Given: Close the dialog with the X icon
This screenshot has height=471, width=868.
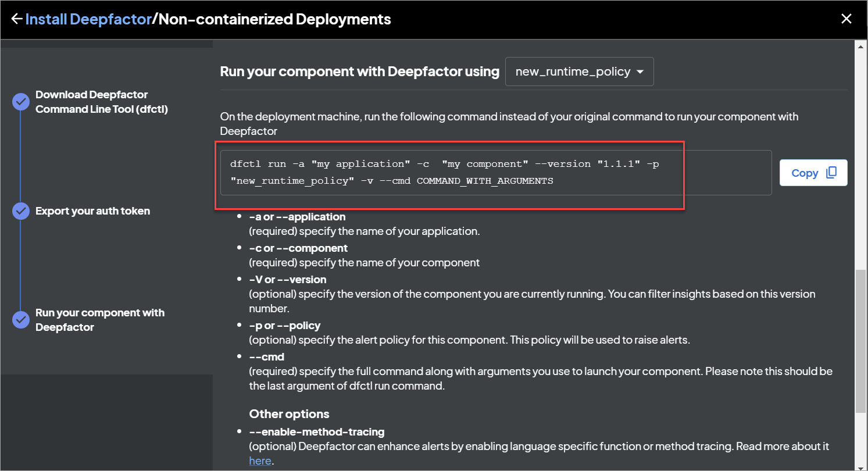Looking at the screenshot, I should pos(846,19).
